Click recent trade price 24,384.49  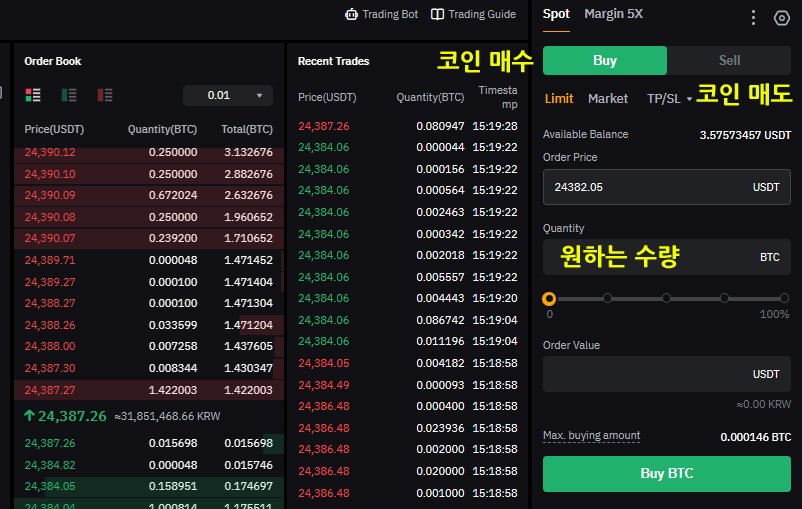(324, 385)
